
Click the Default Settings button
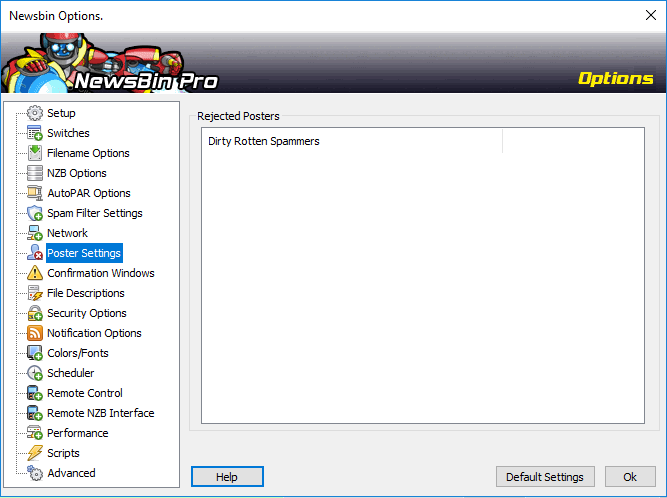tap(545, 476)
